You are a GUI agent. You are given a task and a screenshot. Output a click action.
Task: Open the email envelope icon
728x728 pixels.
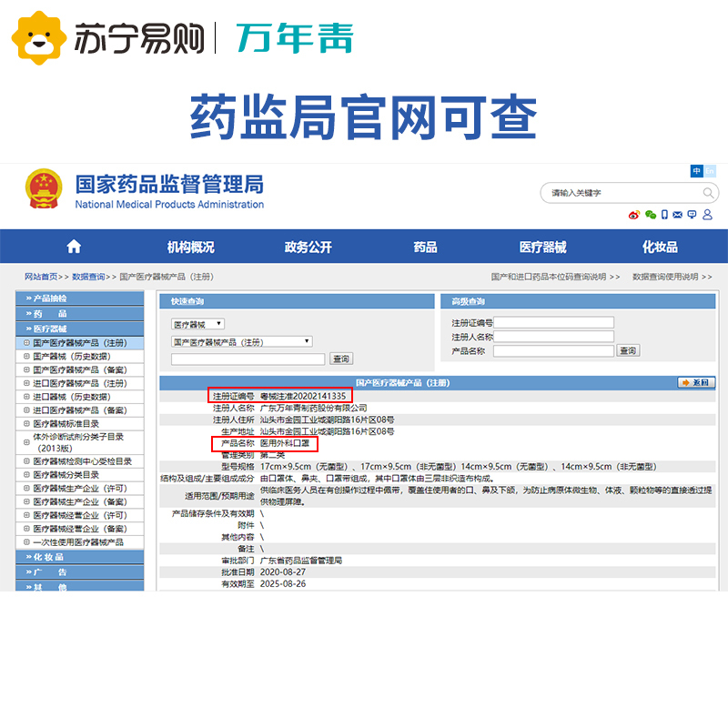678,215
